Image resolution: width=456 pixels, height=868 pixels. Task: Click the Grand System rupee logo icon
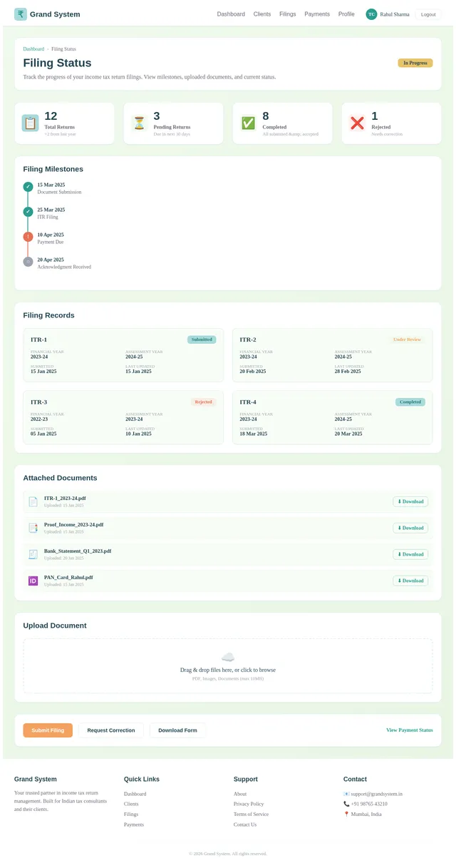pos(21,14)
